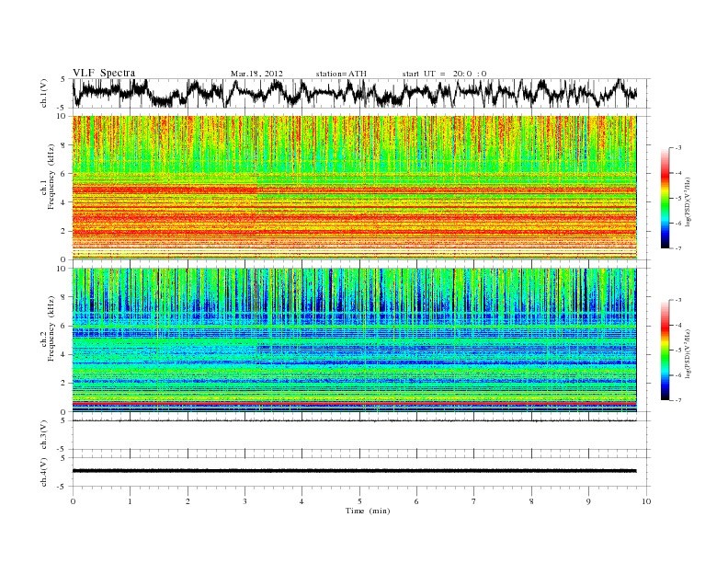This screenshot has width=728, height=563.
Task: Click the 'start UT = 20:0 :0' label
Action: [x=444, y=74]
